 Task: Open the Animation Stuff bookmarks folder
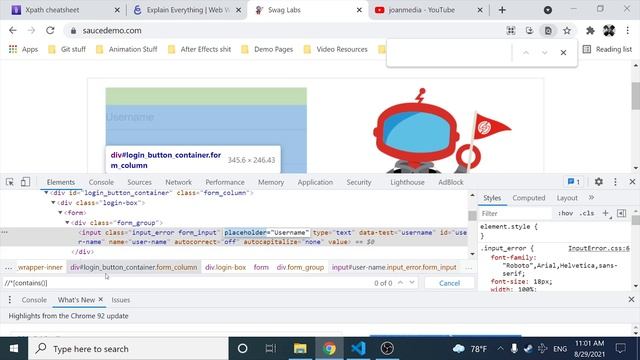pyautogui.click(x=127, y=49)
